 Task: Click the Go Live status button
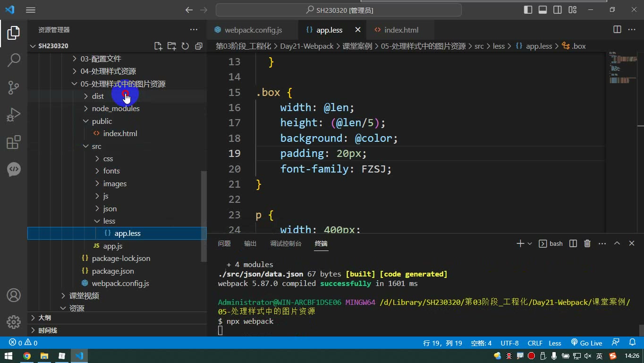(586, 343)
